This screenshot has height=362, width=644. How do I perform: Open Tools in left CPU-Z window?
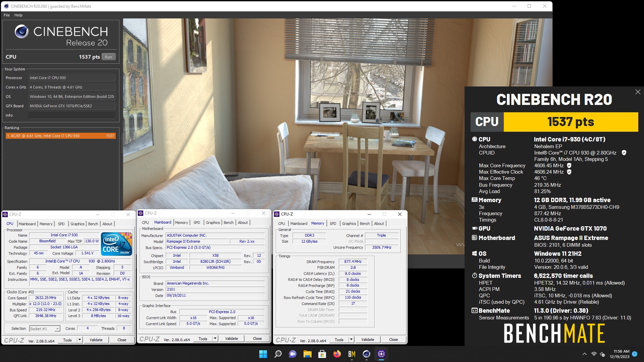[x=67, y=340]
